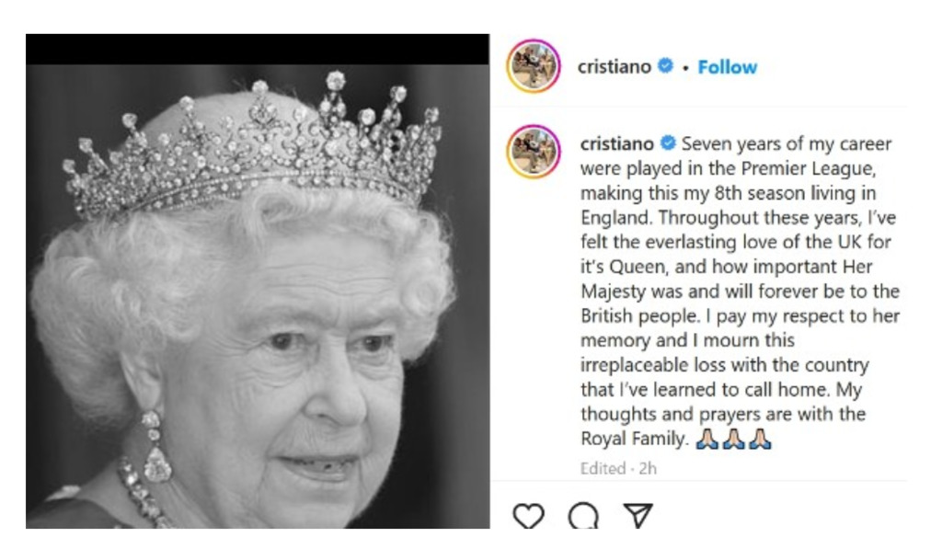The image size is (942, 560).
Task: Open the profile avatar beside the caption
Action: click(x=534, y=151)
